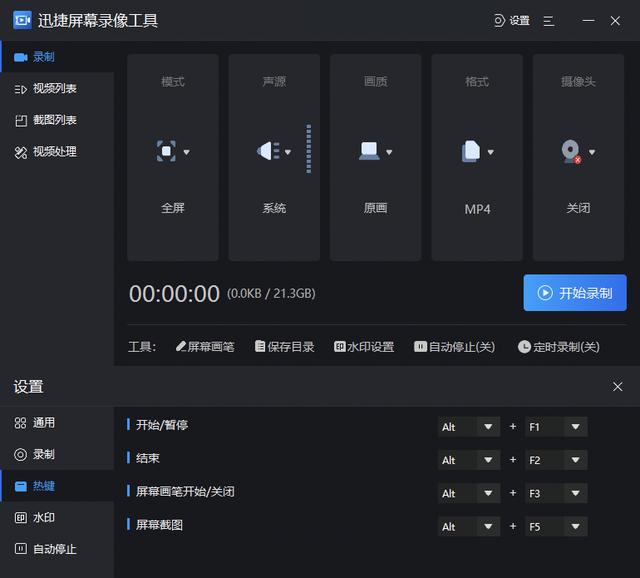Click the app logo icon in title bar
This screenshot has width=640, height=578.
(x=22, y=20)
